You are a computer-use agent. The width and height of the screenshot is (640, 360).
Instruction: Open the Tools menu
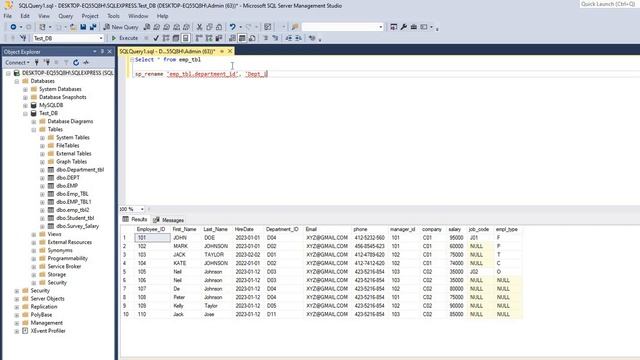[113, 16]
